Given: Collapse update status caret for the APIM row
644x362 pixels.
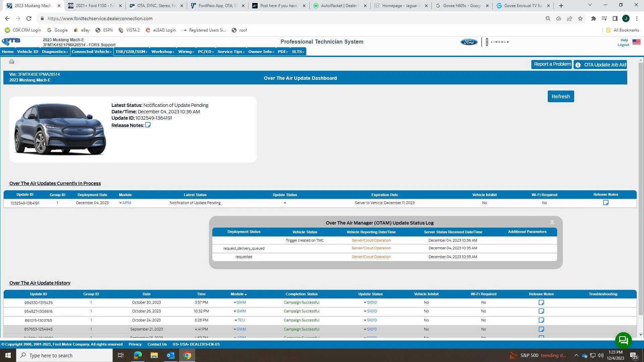Looking at the screenshot, I should pos(285,203).
